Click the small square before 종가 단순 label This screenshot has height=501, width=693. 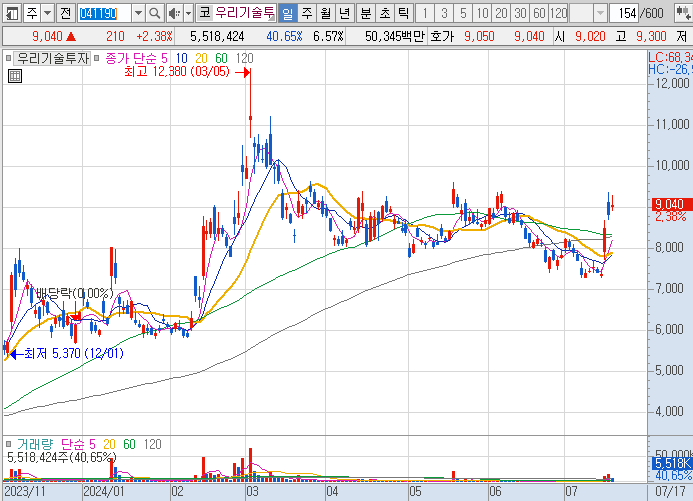tap(96, 58)
